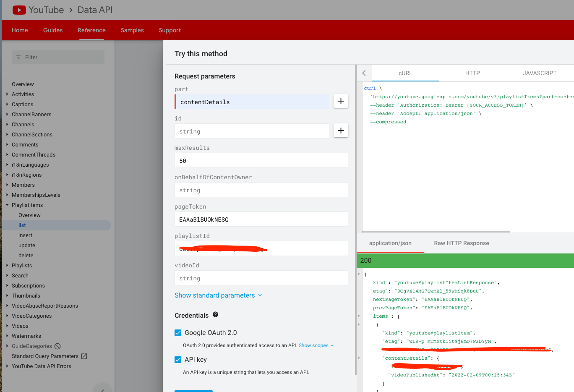
Task: Click the filter icon in sidebar search
Action: point(18,57)
